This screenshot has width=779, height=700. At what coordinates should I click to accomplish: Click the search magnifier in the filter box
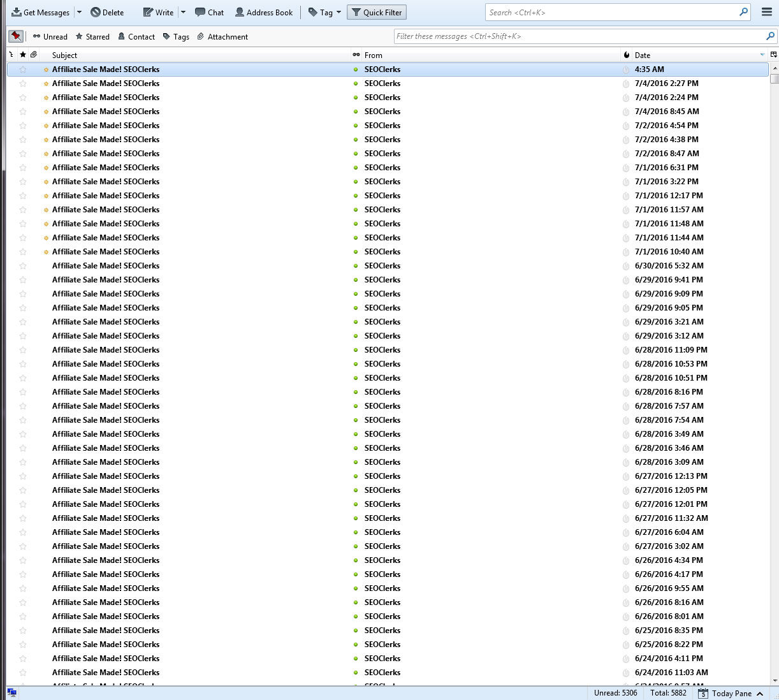tap(770, 36)
